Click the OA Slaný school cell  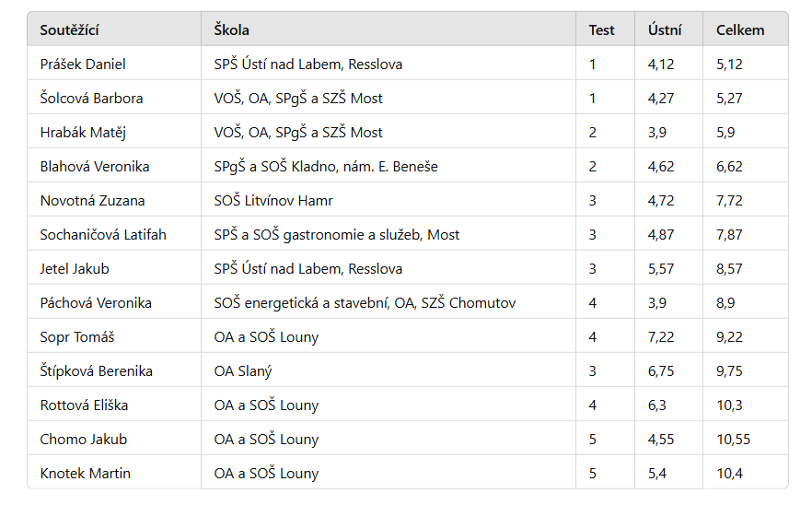pos(389,371)
